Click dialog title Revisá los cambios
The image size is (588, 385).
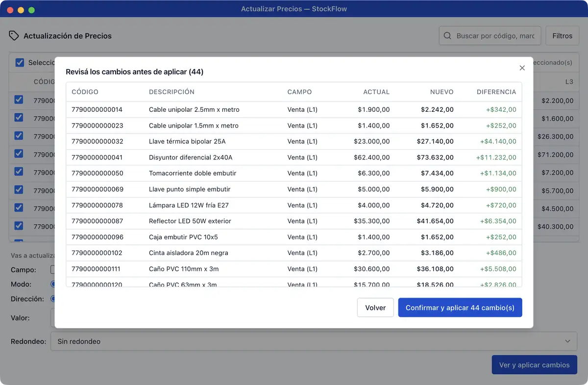[135, 72]
